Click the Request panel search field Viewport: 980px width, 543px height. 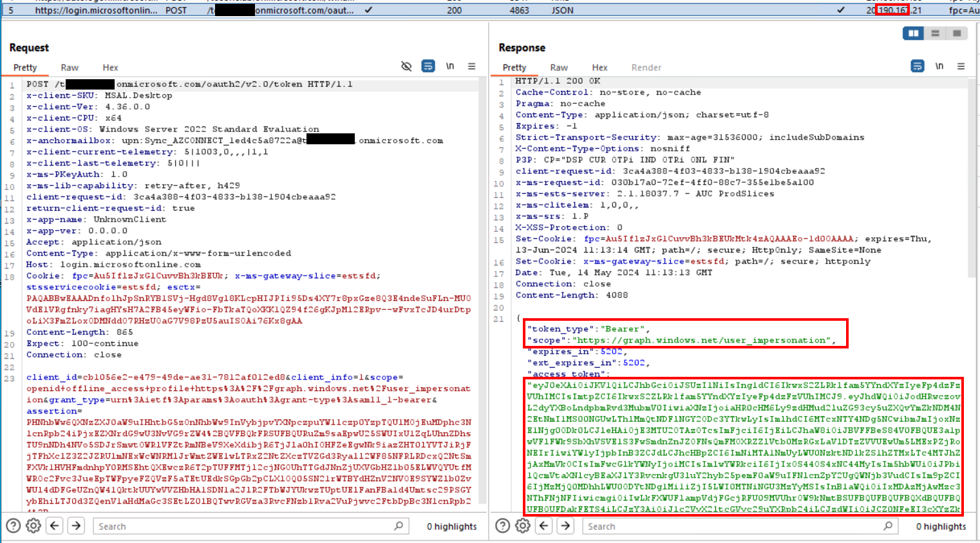coord(245,526)
